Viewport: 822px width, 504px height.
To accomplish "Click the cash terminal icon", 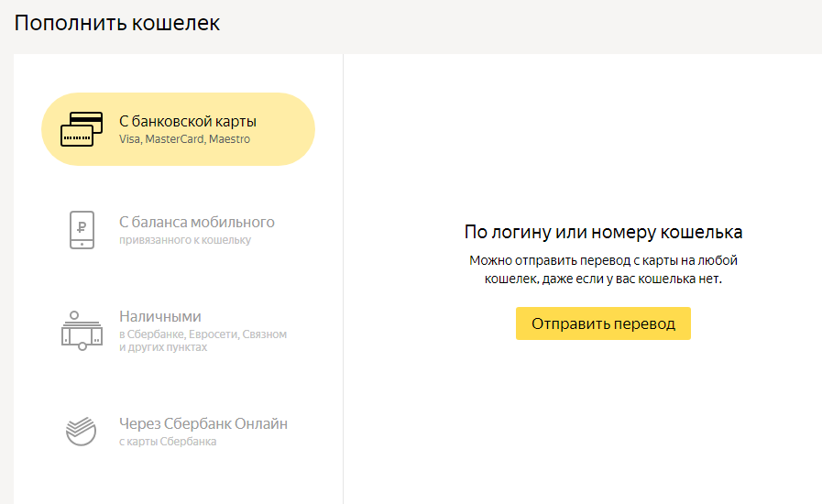I will tap(82, 331).
